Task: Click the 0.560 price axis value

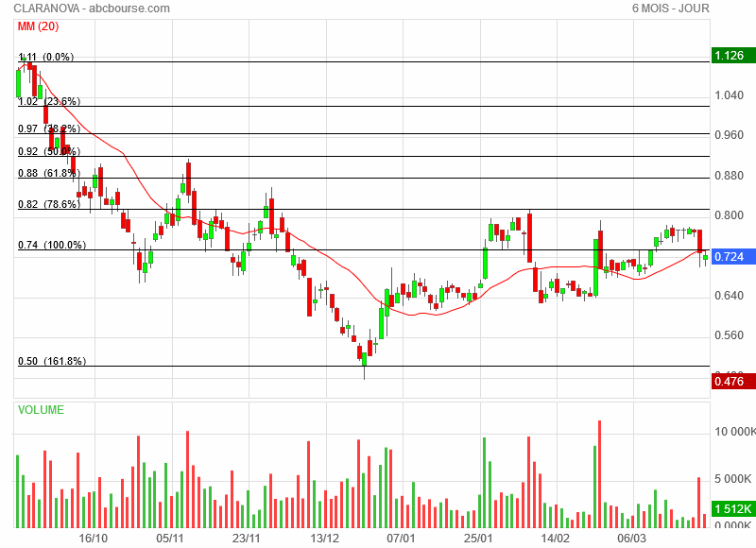Action: [729, 335]
